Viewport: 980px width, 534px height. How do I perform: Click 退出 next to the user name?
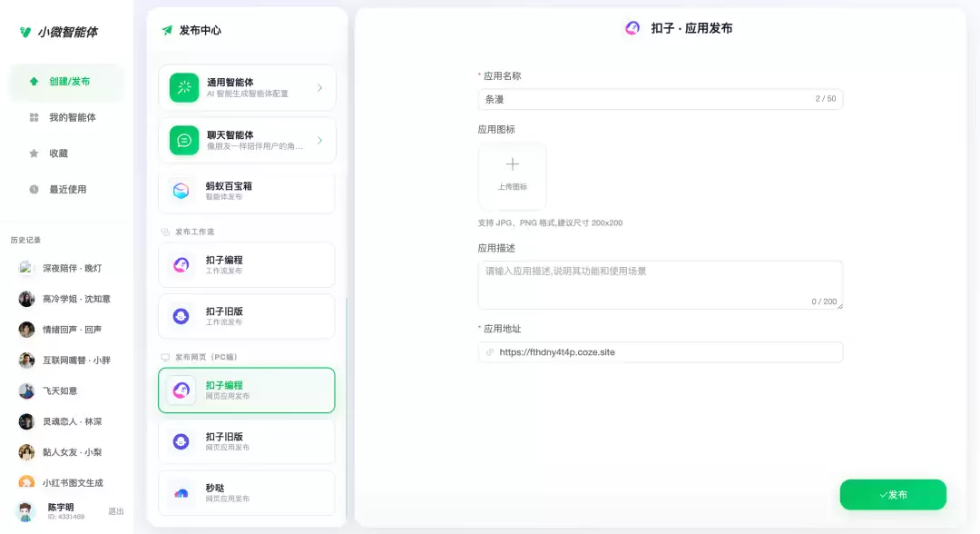click(x=115, y=511)
